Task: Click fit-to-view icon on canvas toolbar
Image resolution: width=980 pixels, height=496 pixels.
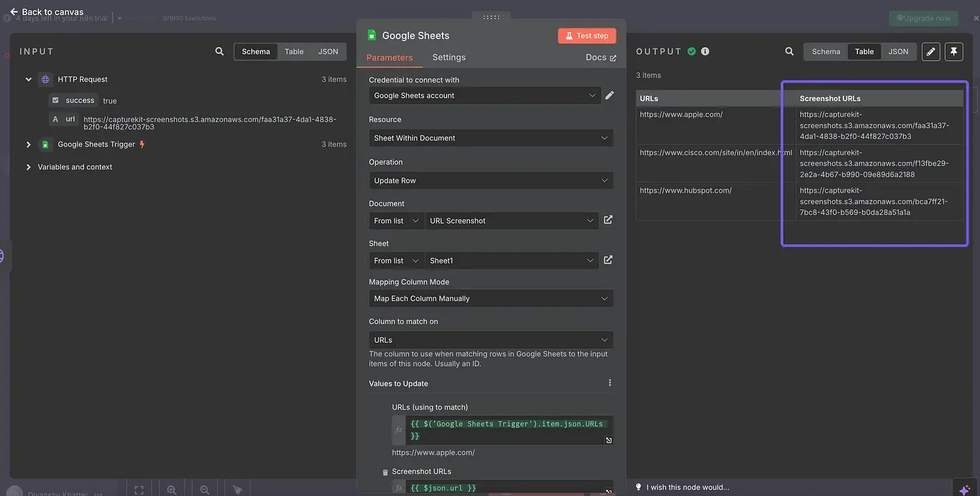Action: click(x=139, y=490)
